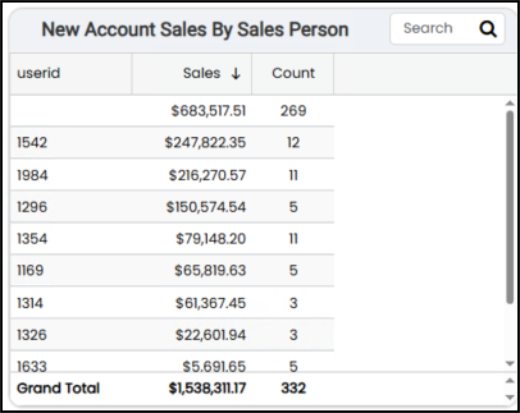Click the grand total count 332

click(x=293, y=388)
